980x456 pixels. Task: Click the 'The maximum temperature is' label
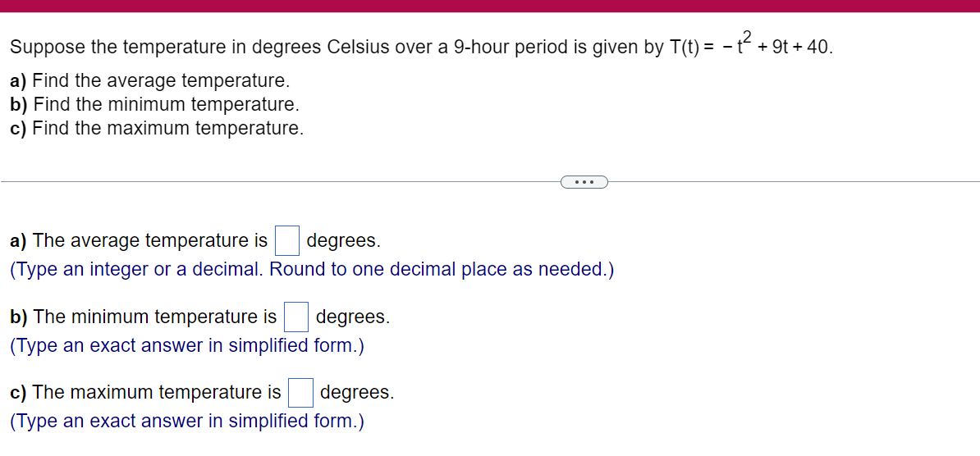[157, 393]
